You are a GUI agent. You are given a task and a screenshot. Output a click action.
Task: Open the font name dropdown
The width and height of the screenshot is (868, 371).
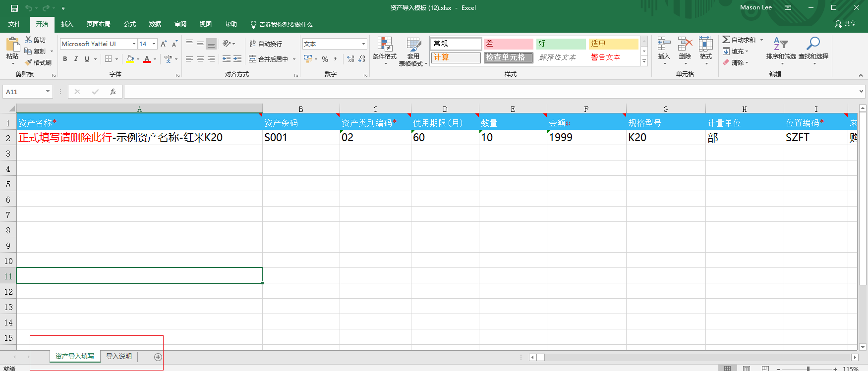point(134,44)
